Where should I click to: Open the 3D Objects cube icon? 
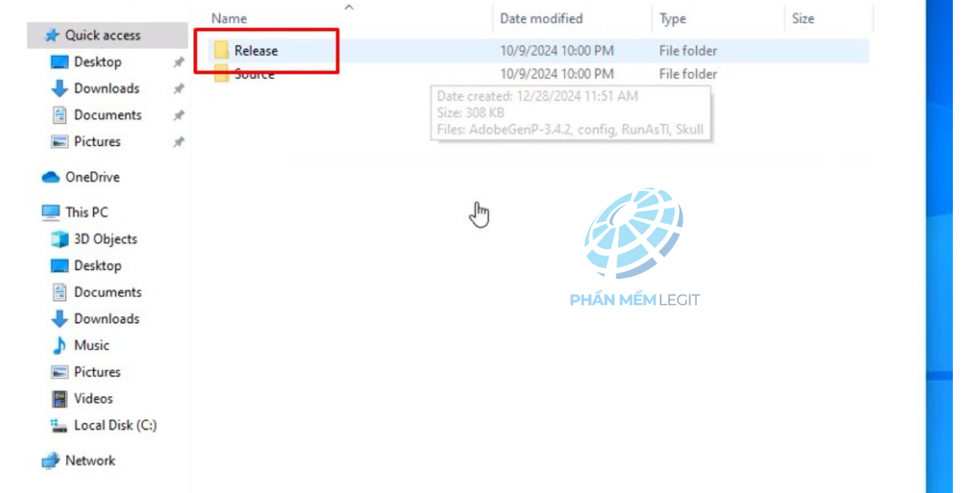tap(59, 239)
